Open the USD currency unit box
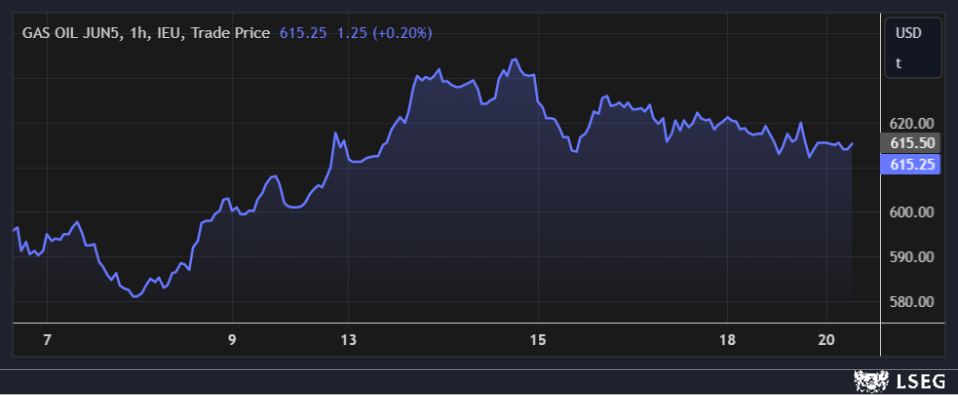The image size is (958, 395). [913, 48]
